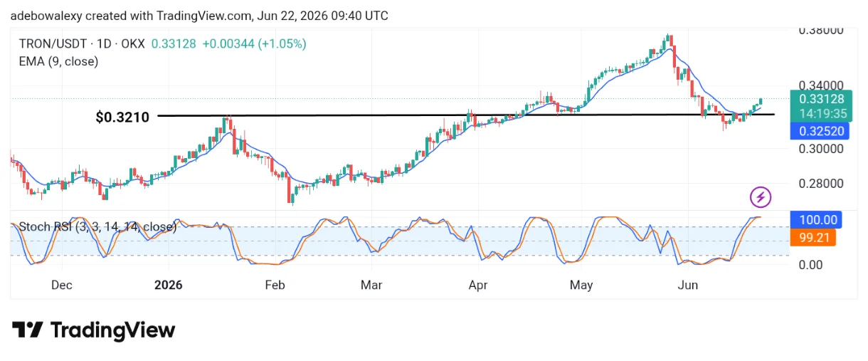Image resolution: width=868 pixels, height=361 pixels.
Task: Click the 2026 label on the time axis
Action: [x=169, y=285]
